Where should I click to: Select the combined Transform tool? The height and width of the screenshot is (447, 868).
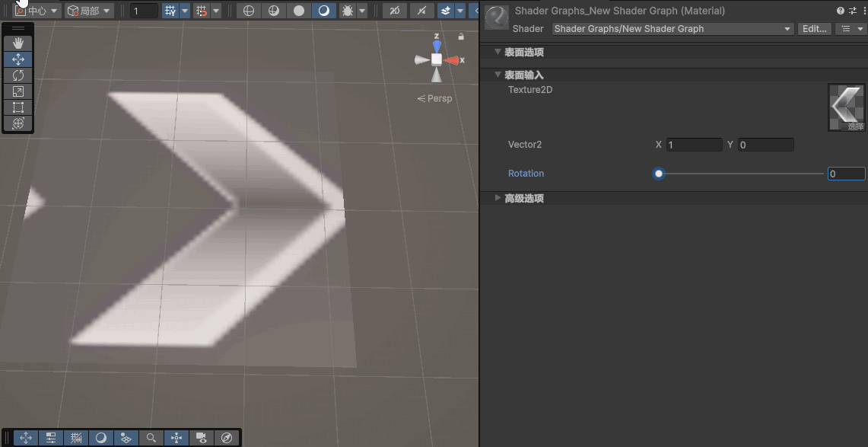point(18,123)
